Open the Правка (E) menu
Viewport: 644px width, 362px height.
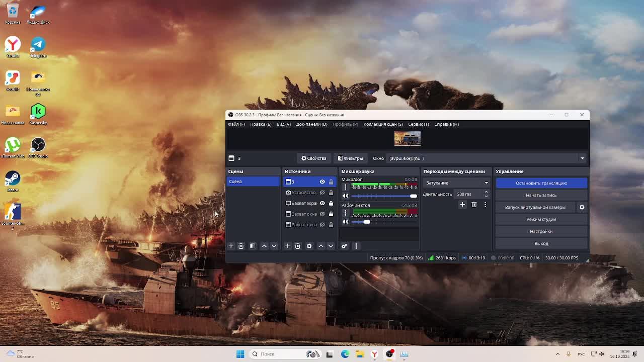click(x=261, y=124)
